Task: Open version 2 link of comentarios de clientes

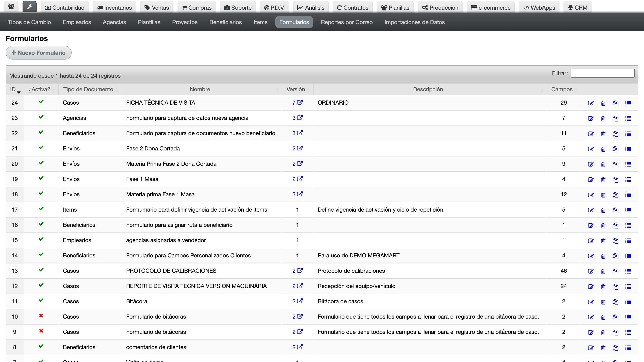Action: pyautogui.click(x=297, y=347)
